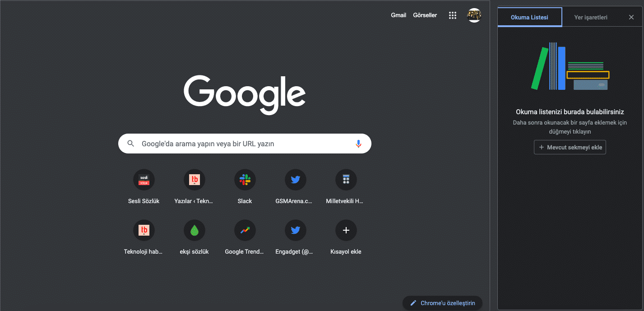The image size is (644, 311).
Task: Open the Yazılar ‹ Tekn... shortcut
Action: tap(194, 187)
